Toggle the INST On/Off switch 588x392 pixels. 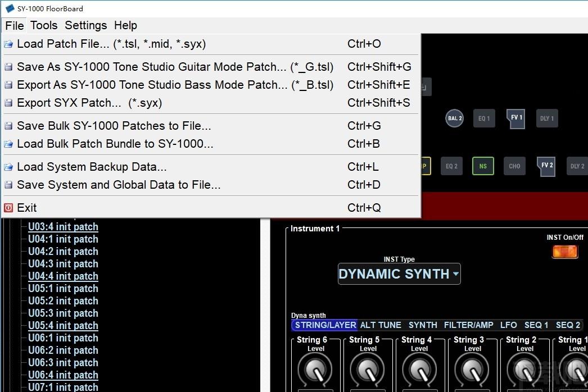pyautogui.click(x=565, y=252)
